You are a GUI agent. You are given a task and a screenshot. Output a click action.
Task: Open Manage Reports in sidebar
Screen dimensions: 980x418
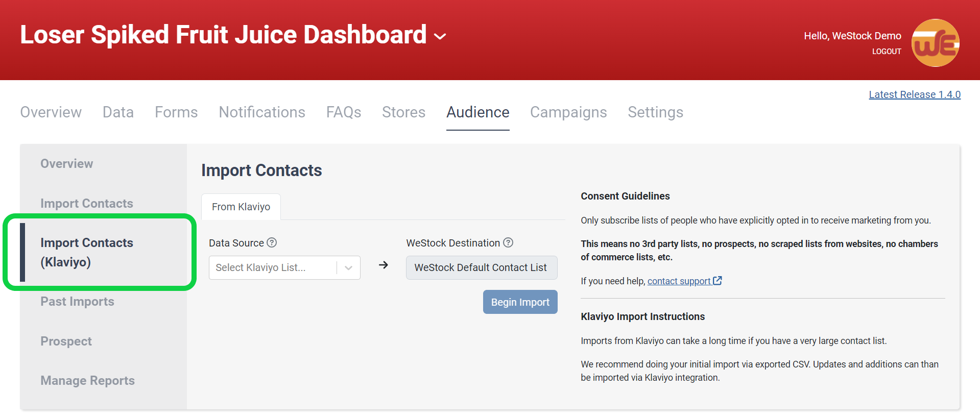[88, 381]
